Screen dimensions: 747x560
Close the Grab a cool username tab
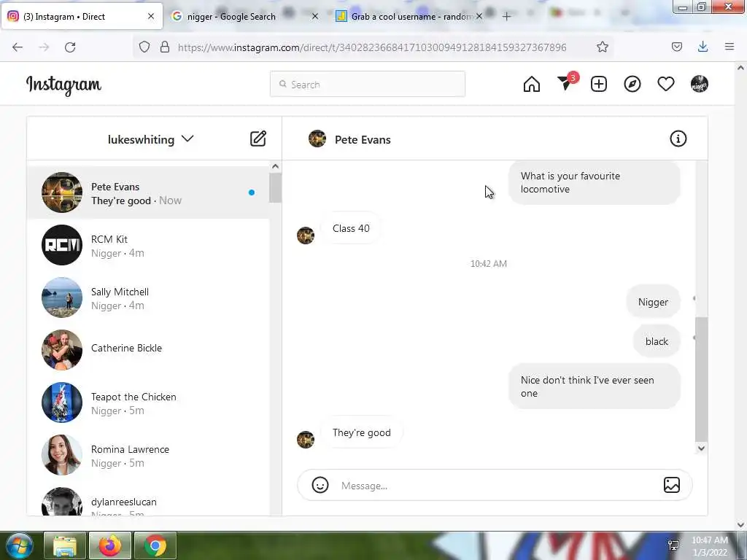coord(479,16)
